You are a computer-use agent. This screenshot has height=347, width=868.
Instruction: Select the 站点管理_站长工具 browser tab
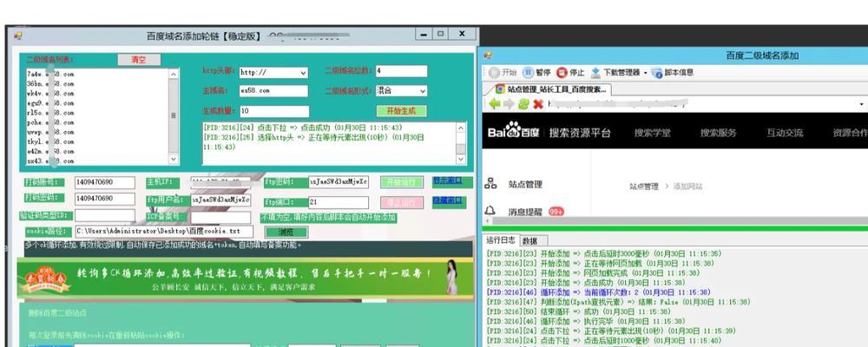click(x=551, y=89)
